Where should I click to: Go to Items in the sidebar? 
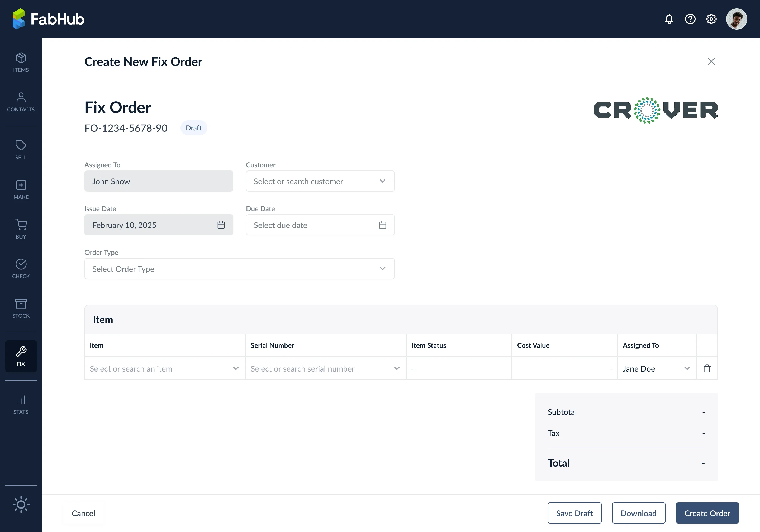coord(21,62)
